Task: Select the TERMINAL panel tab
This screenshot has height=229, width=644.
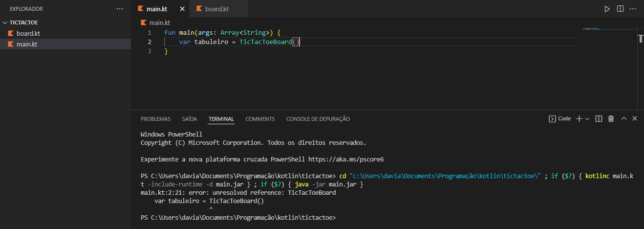Action: 221,119
